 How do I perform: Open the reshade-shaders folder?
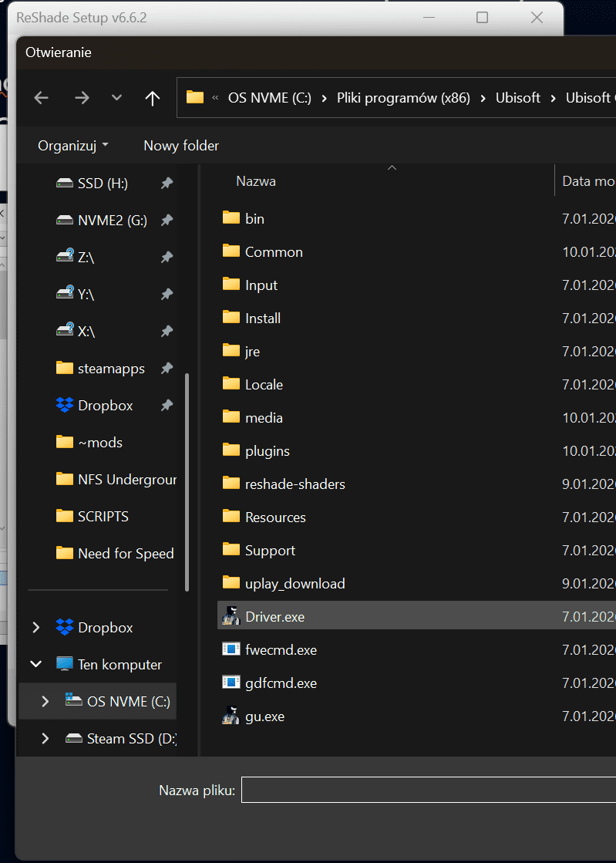pos(295,484)
